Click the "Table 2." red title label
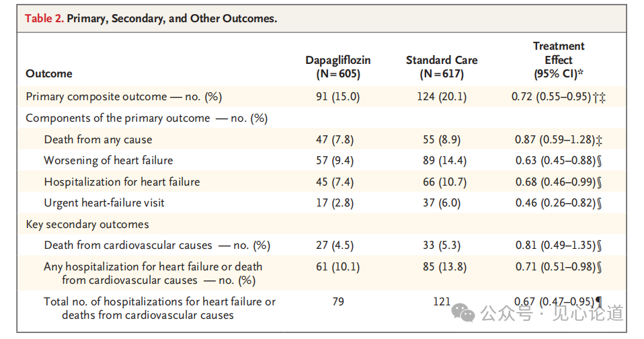644x339 pixels. click(x=44, y=19)
